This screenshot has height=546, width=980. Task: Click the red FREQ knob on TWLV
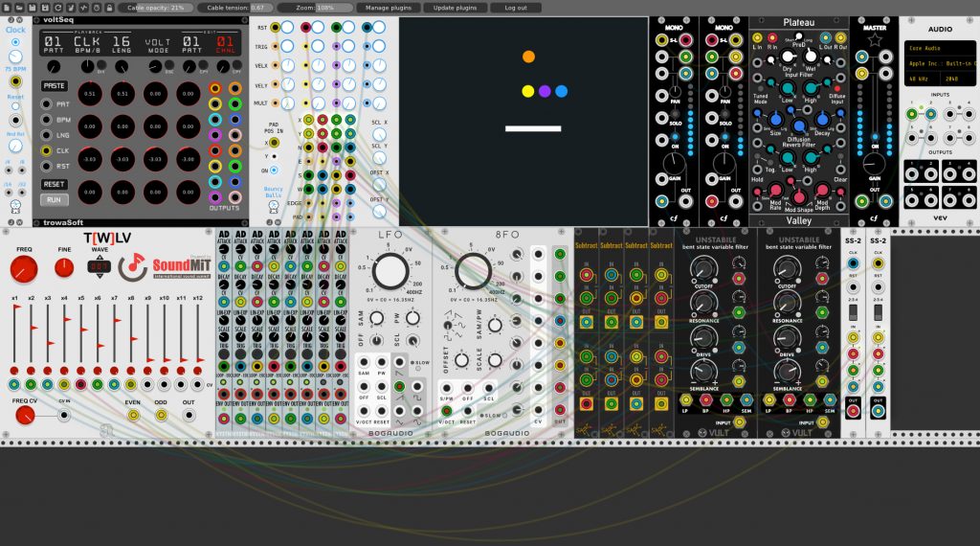[24, 269]
